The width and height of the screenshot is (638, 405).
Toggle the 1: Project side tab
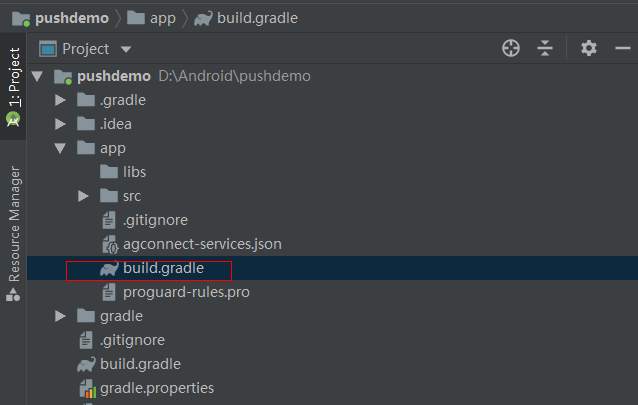13,78
